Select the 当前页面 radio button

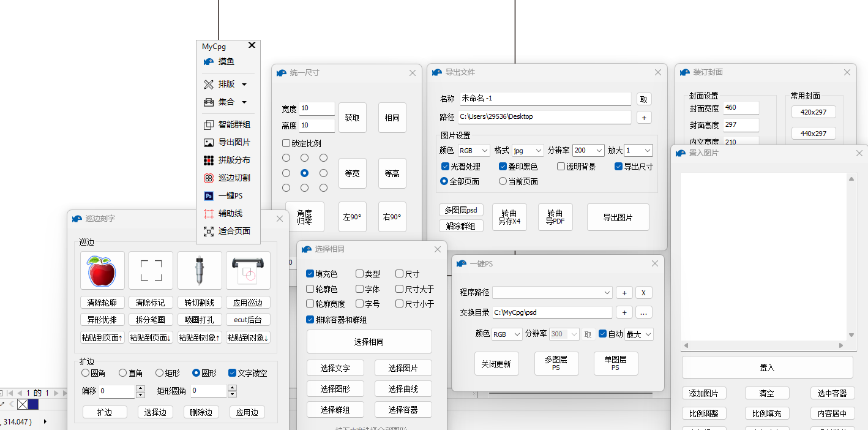pyautogui.click(x=503, y=181)
